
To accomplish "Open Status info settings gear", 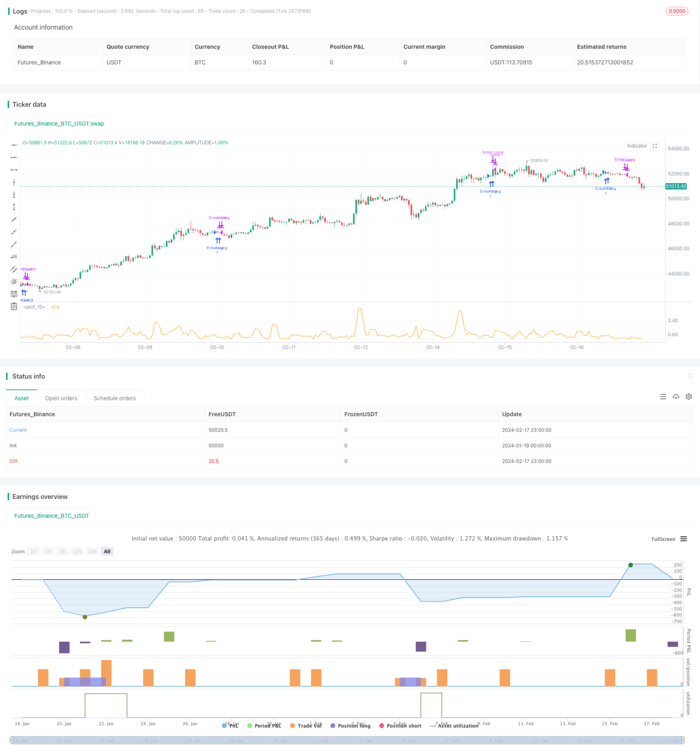I will pos(689,397).
